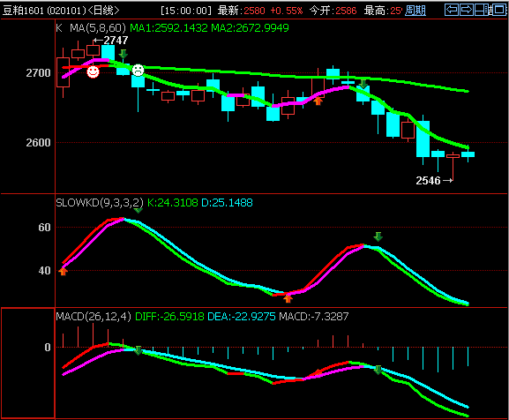Click the DEA:-22.9275 value

pos(242,317)
